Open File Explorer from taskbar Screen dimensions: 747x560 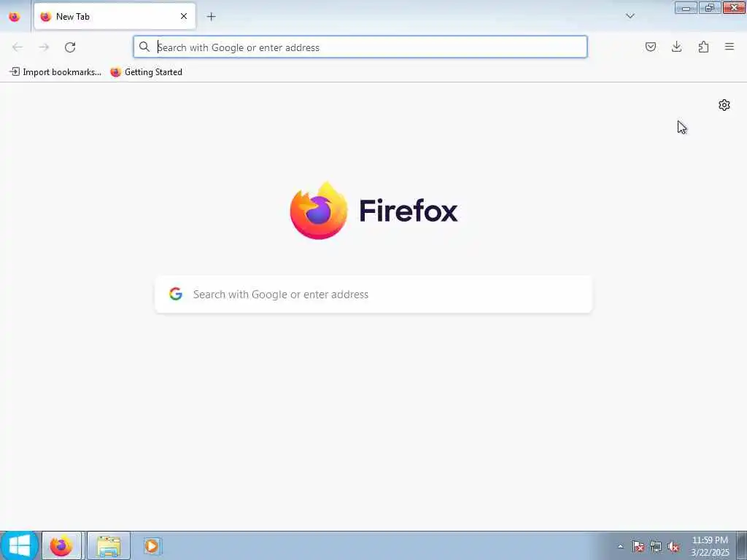point(109,545)
